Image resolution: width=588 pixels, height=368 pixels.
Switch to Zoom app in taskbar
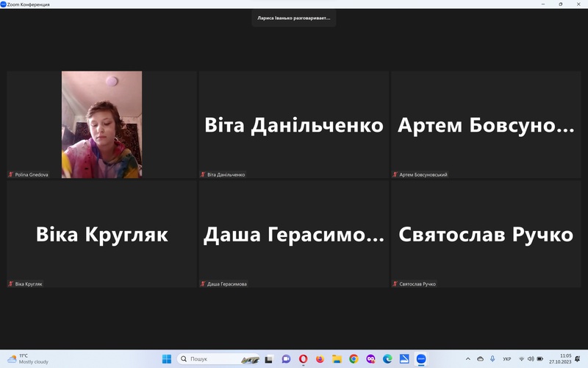click(421, 359)
